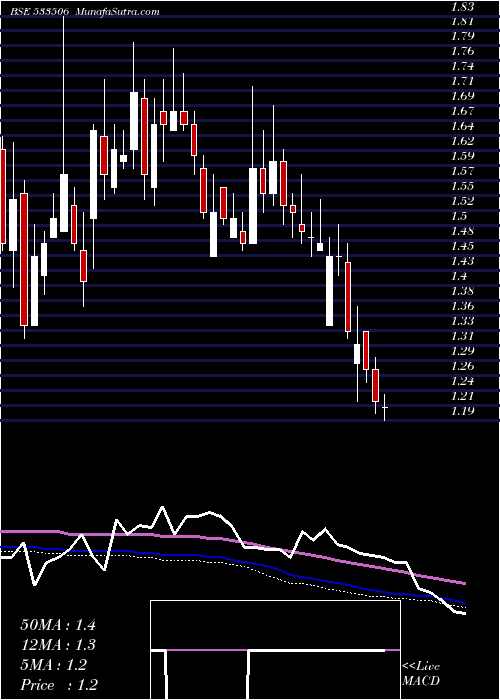Select the 1.5 price axis label

458,217
